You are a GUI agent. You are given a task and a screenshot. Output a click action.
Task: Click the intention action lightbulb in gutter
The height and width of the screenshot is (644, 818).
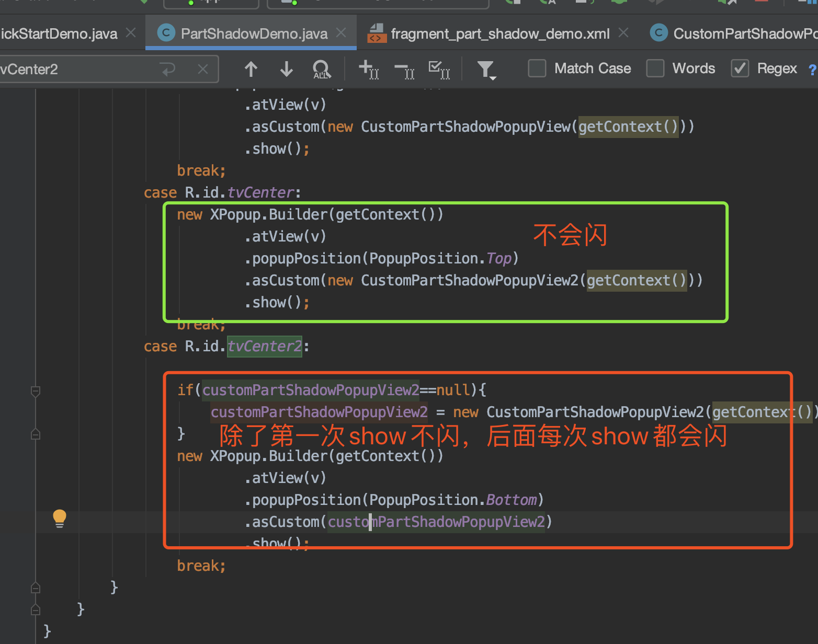(59, 518)
